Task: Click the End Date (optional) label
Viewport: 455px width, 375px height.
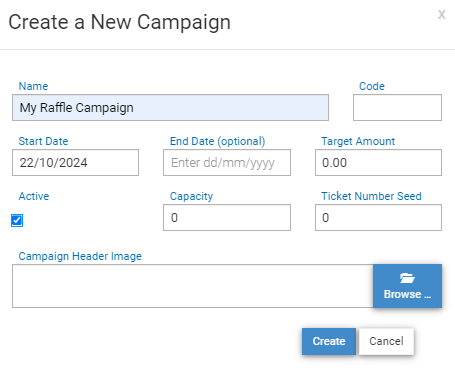Action: point(218,141)
